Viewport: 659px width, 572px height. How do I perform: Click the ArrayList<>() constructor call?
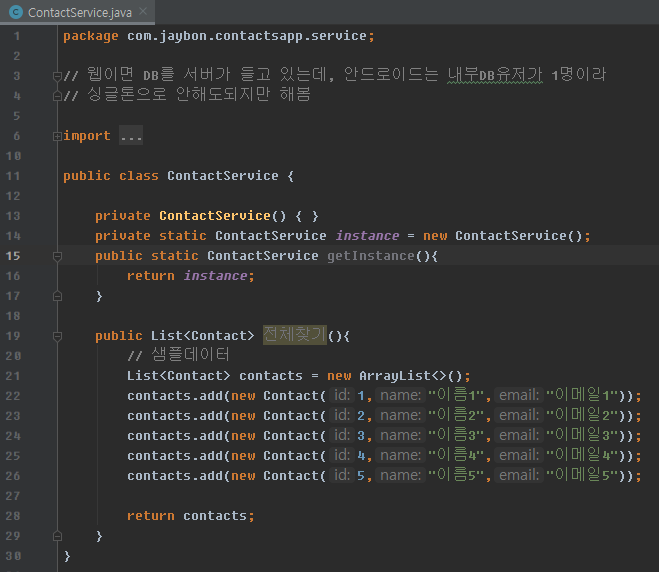(x=411, y=376)
